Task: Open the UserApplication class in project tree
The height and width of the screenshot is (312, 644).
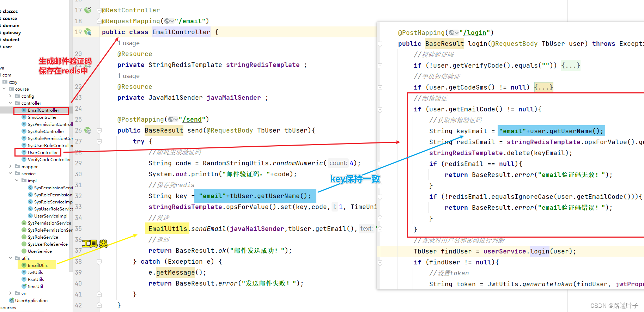Action: [x=31, y=301]
